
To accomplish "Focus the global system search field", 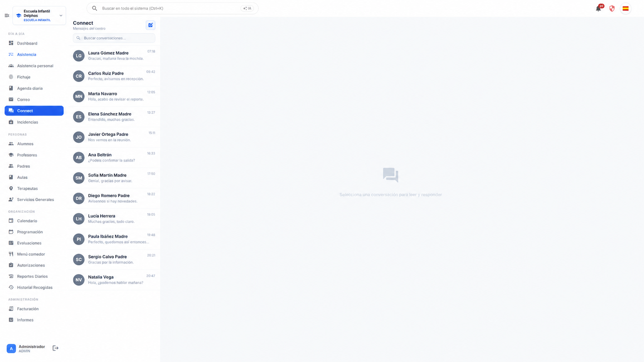I will click(172, 8).
